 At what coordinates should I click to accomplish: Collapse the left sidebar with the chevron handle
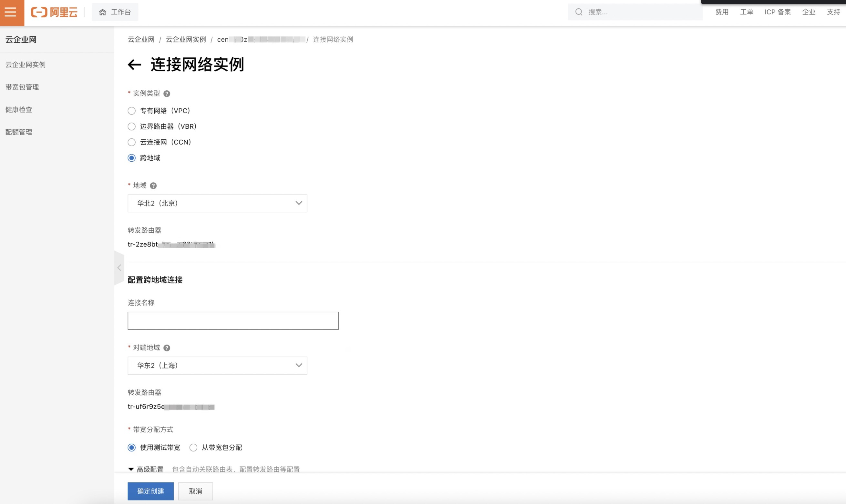pos(119,268)
